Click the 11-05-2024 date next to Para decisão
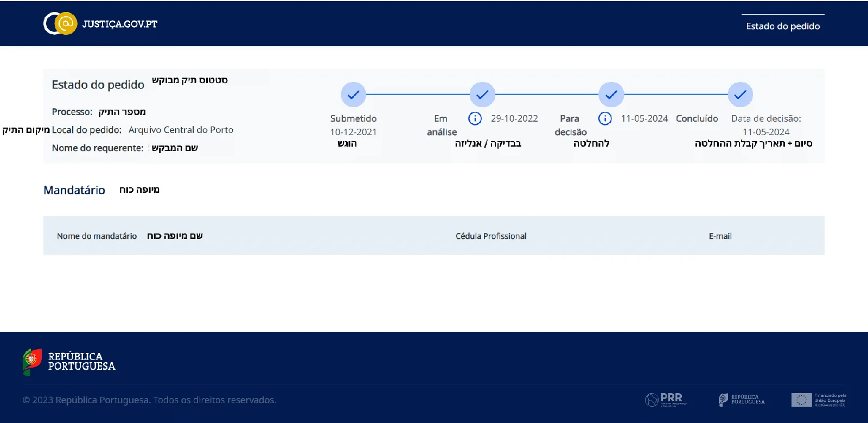The height and width of the screenshot is (423, 868). click(644, 118)
